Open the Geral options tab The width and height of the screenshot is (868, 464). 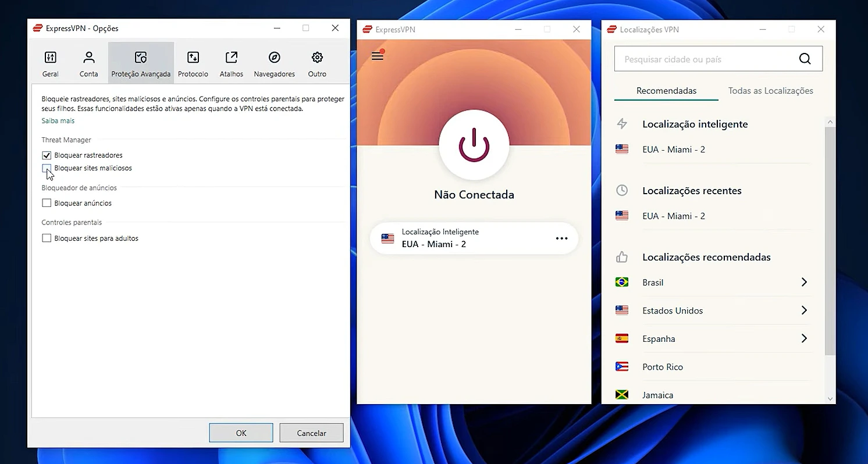(x=51, y=63)
